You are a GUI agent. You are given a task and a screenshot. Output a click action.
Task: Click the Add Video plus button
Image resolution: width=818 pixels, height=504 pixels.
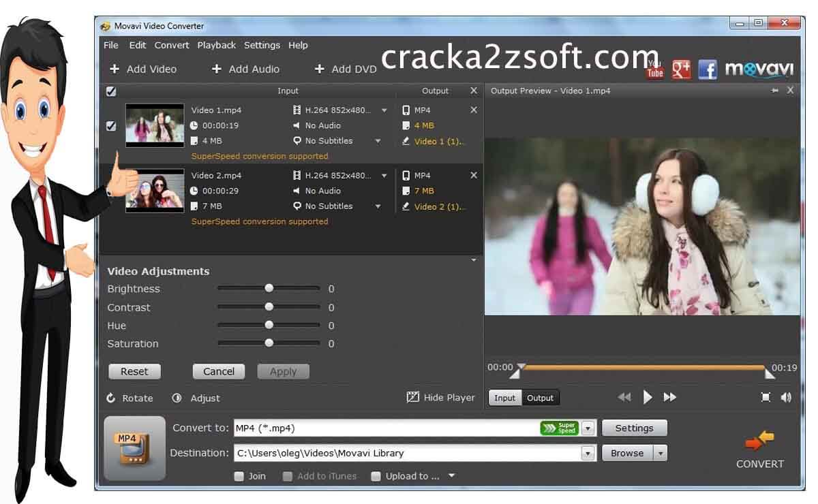coord(115,69)
